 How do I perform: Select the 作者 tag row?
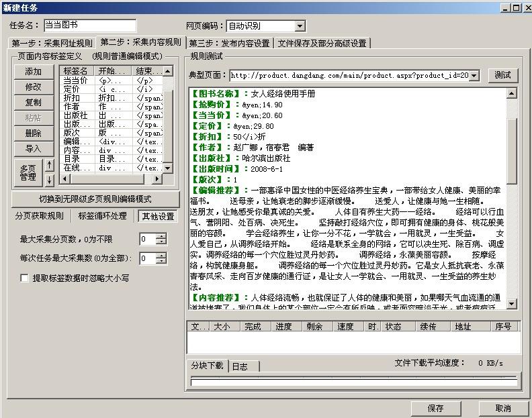[x=113, y=107]
